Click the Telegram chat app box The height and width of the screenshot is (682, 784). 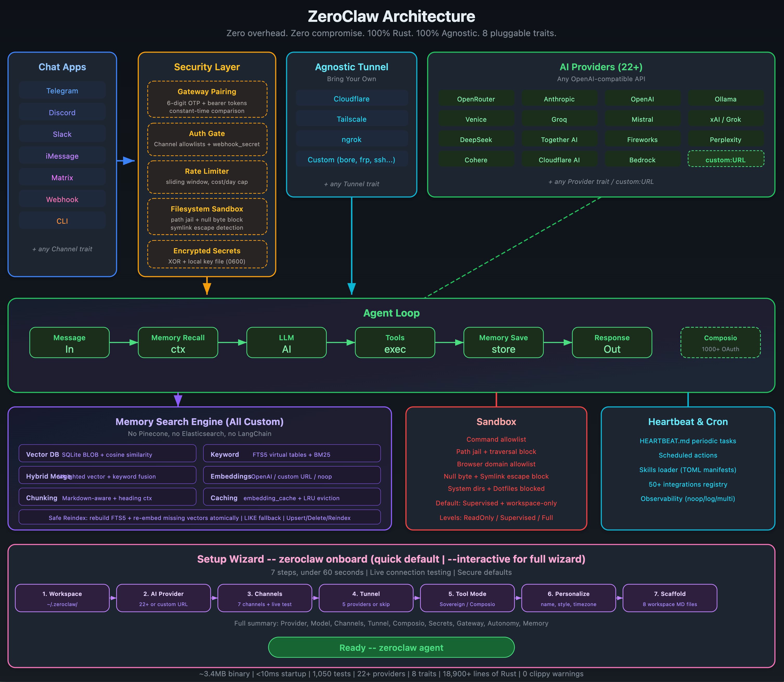click(62, 91)
